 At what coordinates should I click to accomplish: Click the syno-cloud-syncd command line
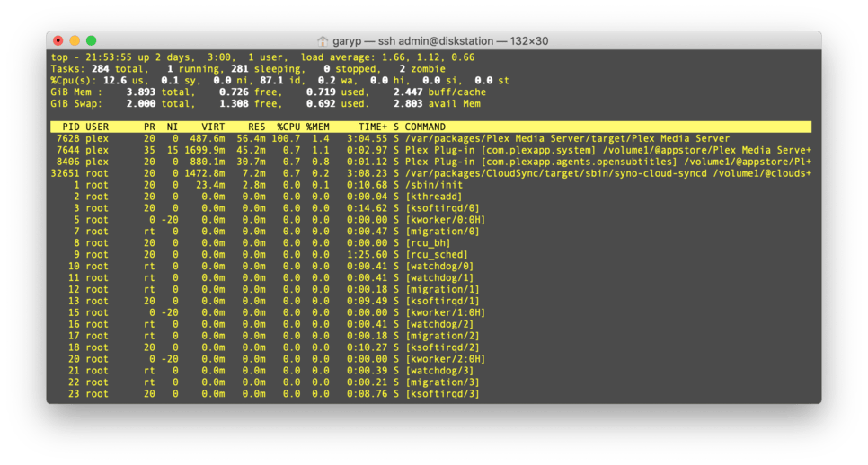pyautogui.click(x=608, y=173)
